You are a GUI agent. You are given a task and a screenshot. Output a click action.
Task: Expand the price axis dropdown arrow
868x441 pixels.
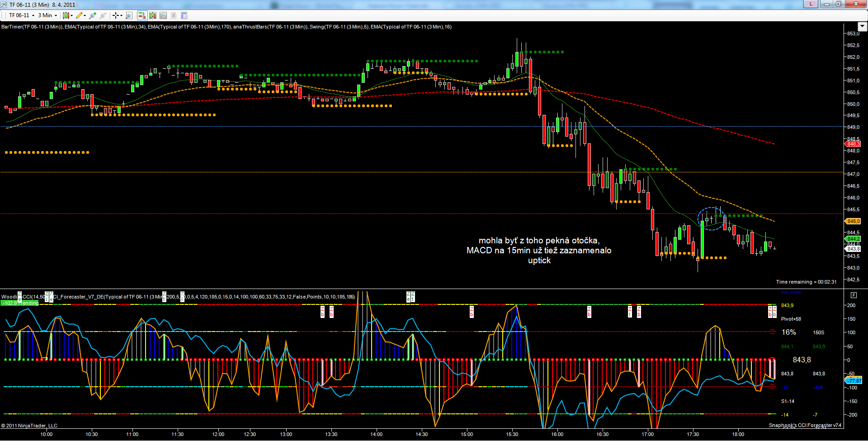pyautogui.click(x=862, y=26)
